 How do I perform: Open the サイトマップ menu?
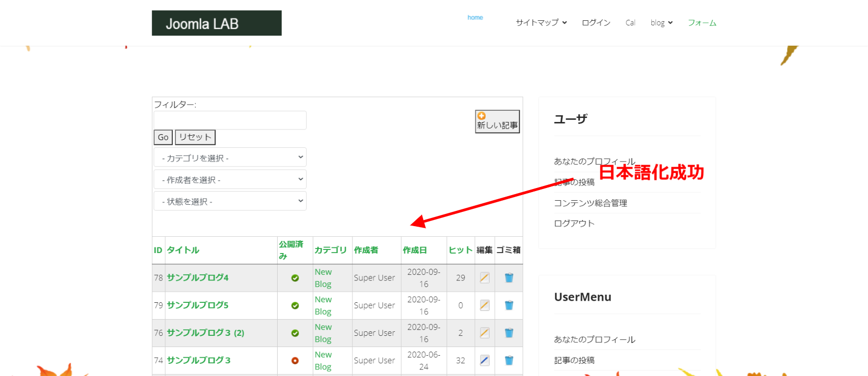(x=541, y=23)
